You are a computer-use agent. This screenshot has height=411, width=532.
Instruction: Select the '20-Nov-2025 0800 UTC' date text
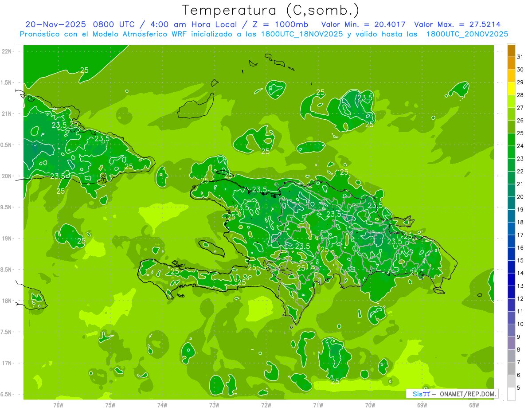click(x=80, y=24)
